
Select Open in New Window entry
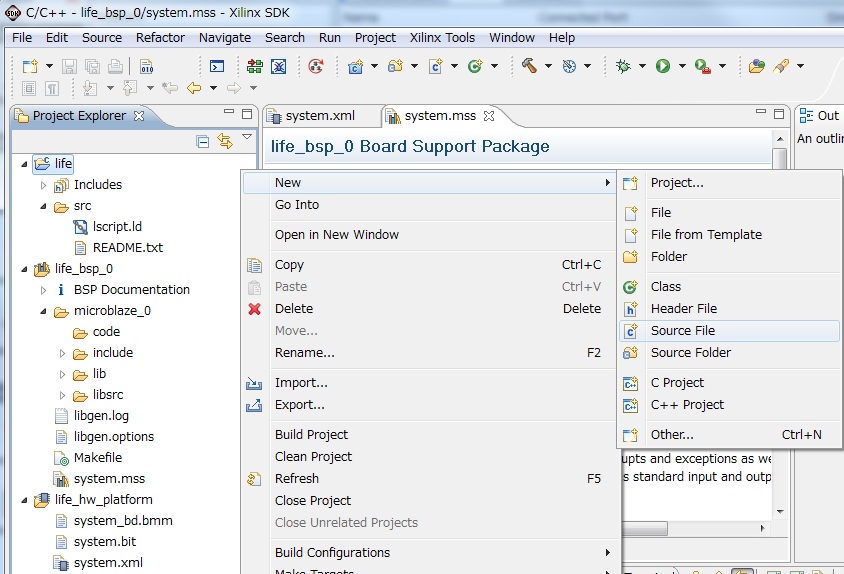pos(430,235)
